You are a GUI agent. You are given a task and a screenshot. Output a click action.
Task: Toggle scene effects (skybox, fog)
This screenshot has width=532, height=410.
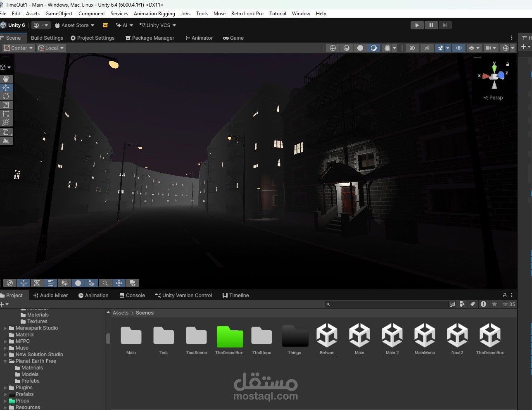(440, 48)
